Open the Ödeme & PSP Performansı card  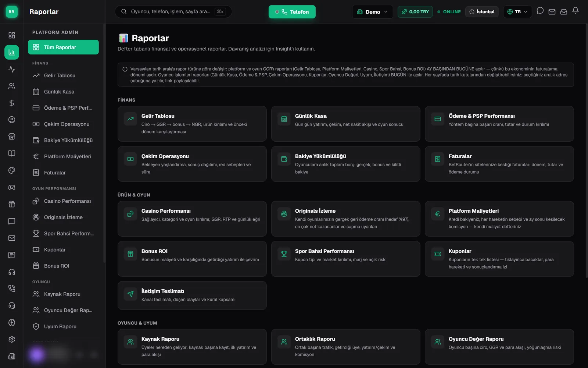[499, 124]
